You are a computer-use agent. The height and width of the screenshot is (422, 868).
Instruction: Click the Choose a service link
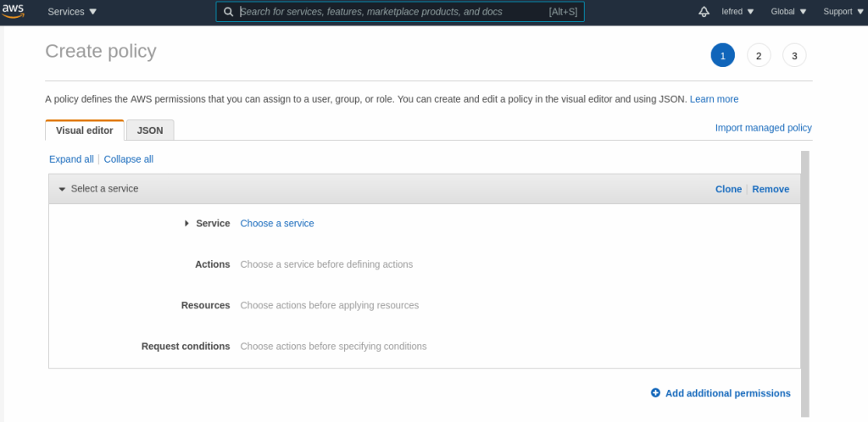(277, 224)
